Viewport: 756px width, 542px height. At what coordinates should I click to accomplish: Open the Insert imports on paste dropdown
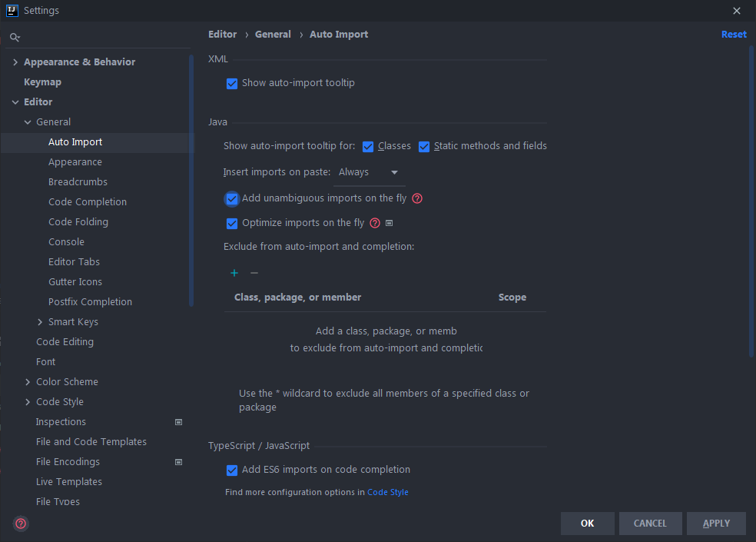click(370, 172)
